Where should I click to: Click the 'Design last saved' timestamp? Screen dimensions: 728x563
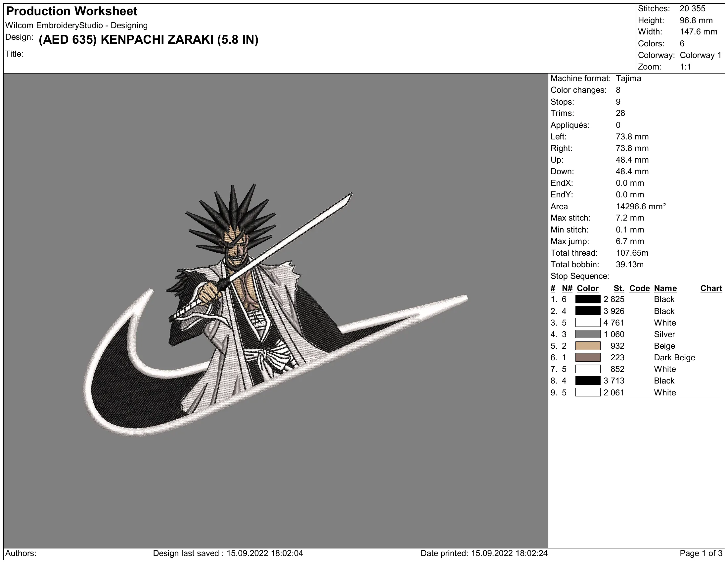(228, 553)
